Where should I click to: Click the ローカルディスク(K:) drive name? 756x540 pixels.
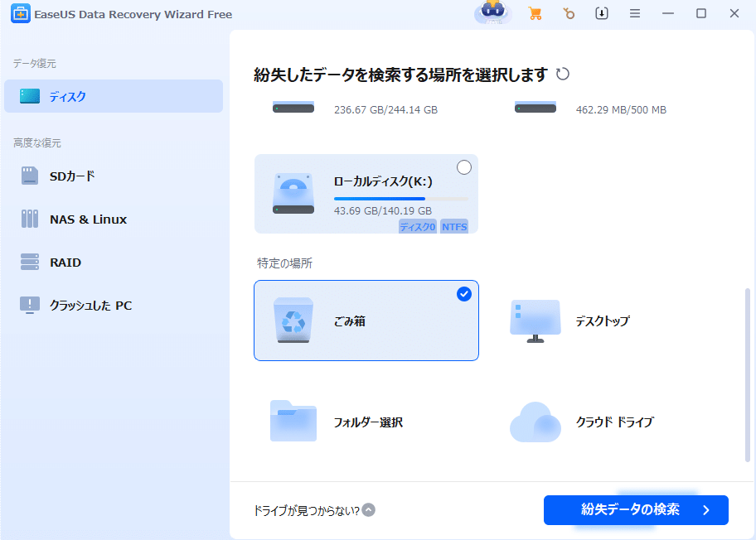pos(383,181)
